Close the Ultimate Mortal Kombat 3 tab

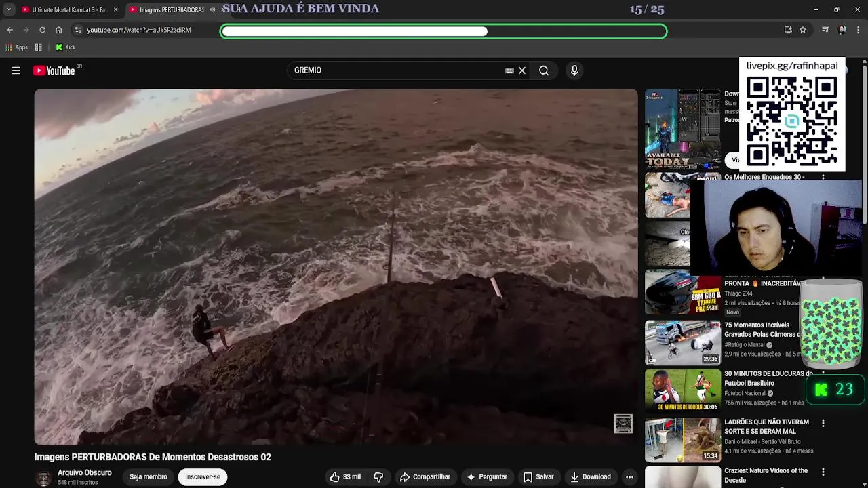pos(115,9)
